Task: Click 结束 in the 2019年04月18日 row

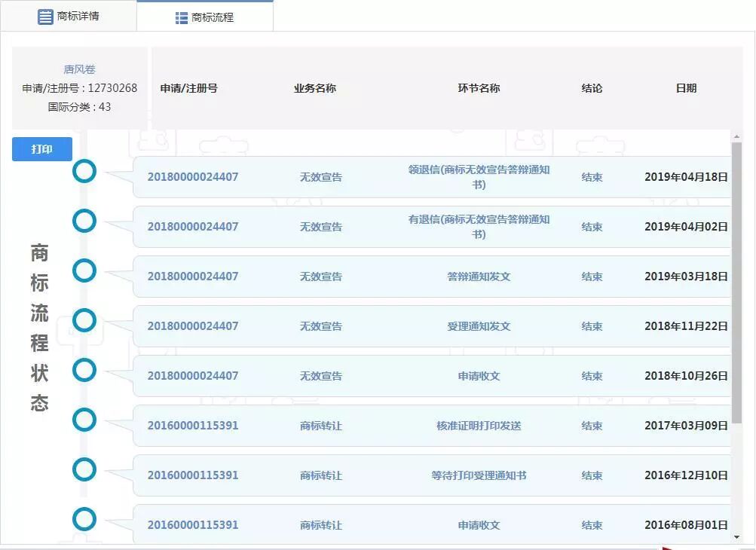Action: [x=592, y=177]
